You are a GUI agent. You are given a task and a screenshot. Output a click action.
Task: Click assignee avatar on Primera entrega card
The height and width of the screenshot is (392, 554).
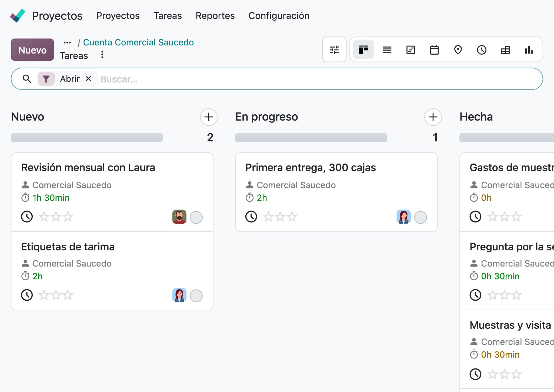(403, 217)
